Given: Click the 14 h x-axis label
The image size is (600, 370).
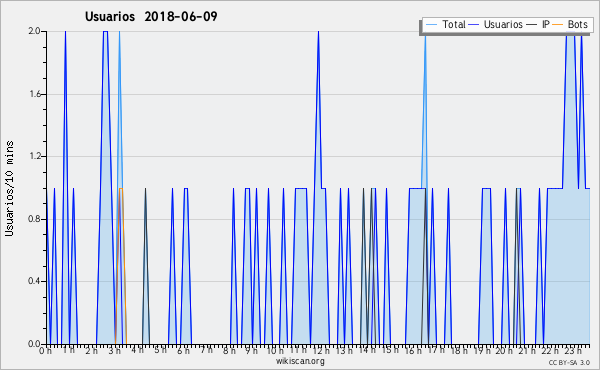Looking at the screenshot, I should 367,350.
